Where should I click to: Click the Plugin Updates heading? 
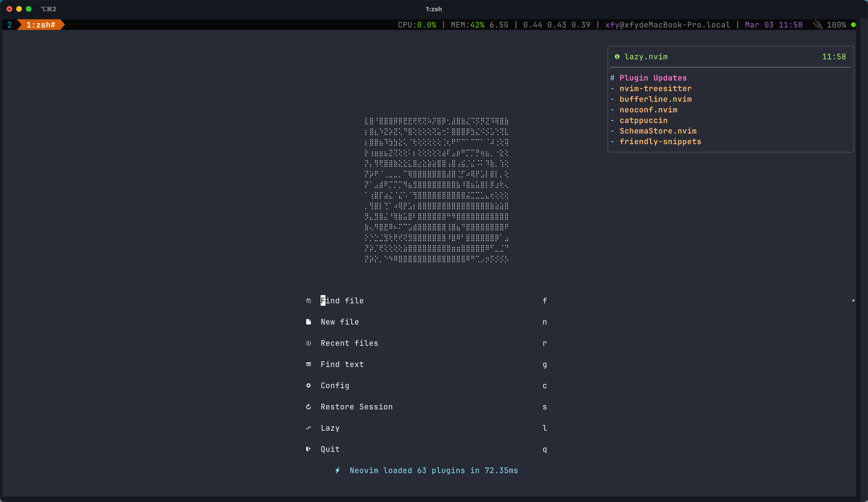click(x=653, y=78)
